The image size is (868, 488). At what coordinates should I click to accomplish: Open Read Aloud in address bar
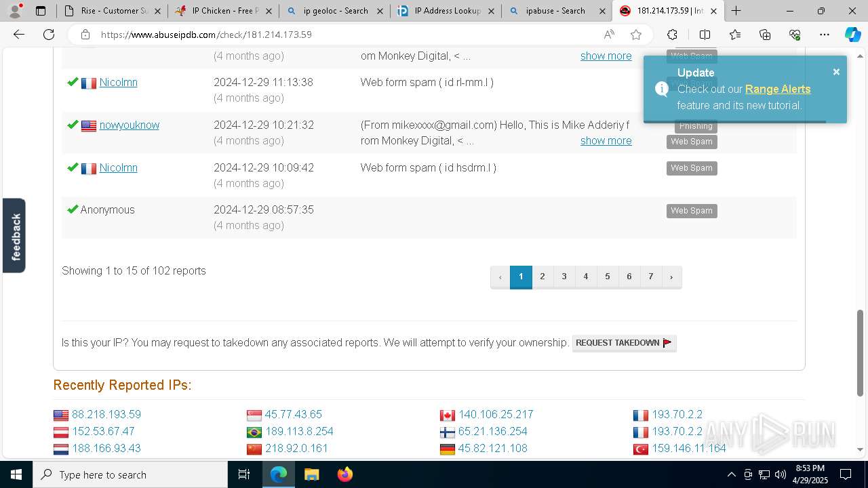click(x=609, y=35)
